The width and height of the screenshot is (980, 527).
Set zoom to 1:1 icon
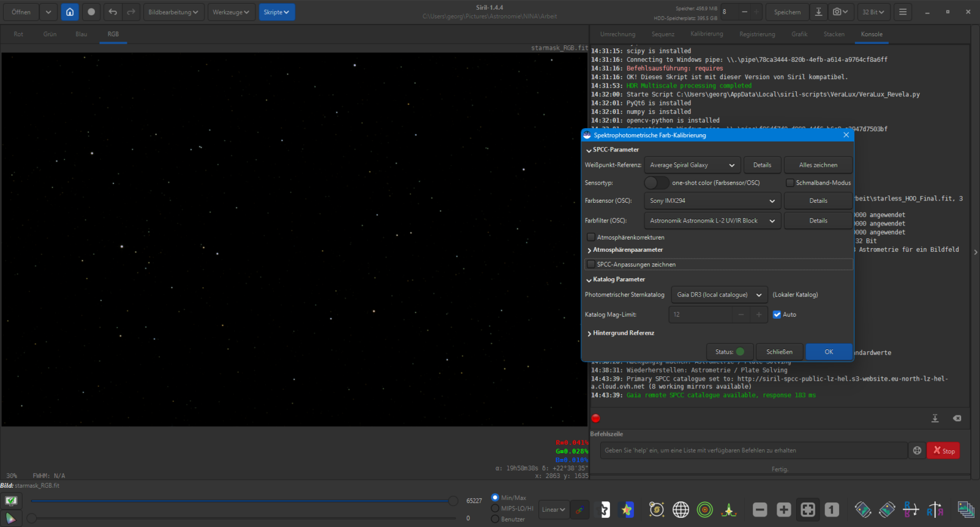pyautogui.click(x=832, y=510)
